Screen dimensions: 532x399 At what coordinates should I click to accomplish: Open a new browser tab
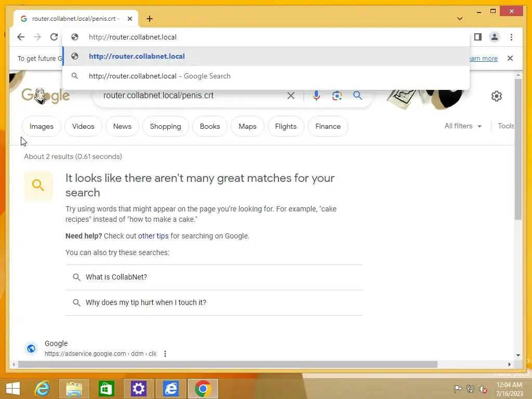[150, 19]
